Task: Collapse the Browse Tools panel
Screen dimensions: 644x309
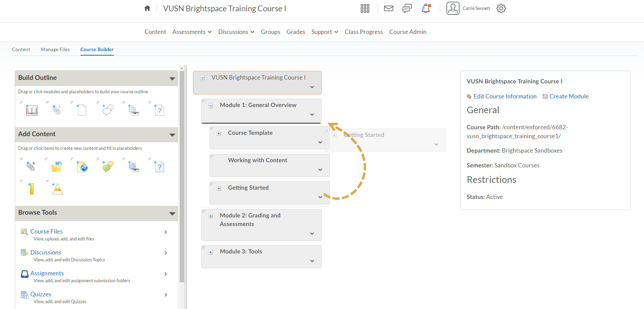Action: click(172, 214)
